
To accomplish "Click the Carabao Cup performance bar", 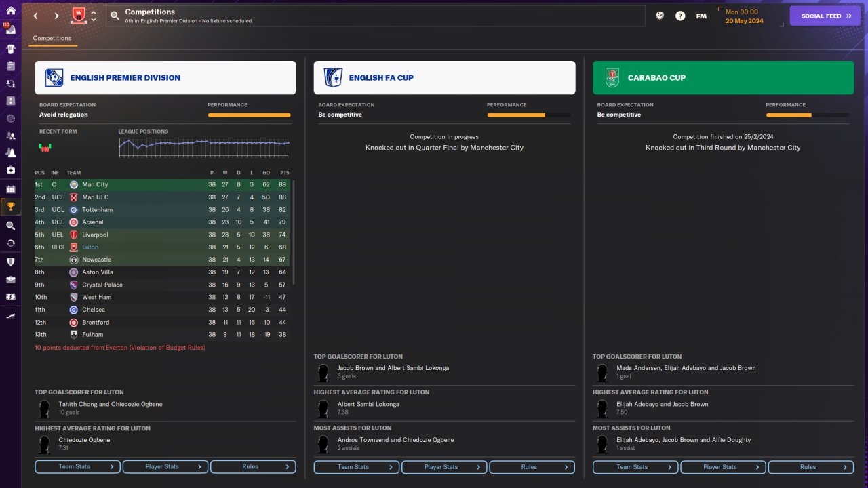I will 808,115.
